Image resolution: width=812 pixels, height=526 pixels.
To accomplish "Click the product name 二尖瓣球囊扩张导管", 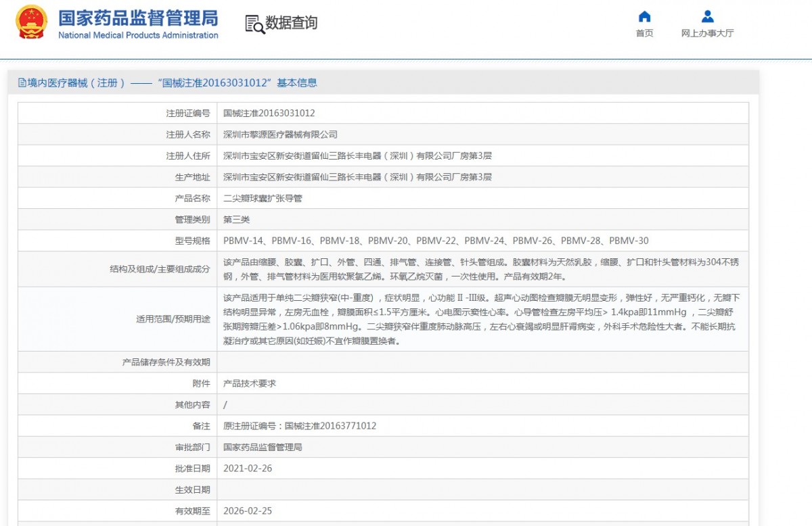I will coord(263,199).
